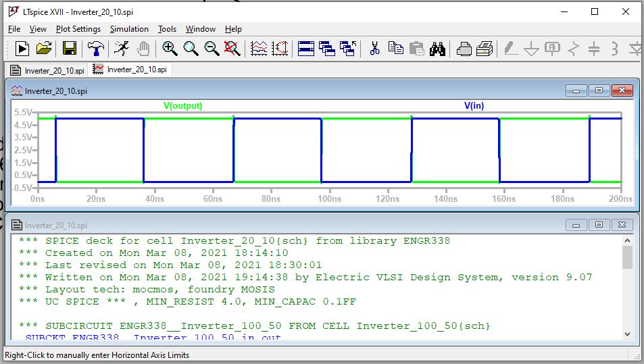This screenshot has height=364, width=644.
Task: Click the Zoom In magnifier icon
Action: 170,49
